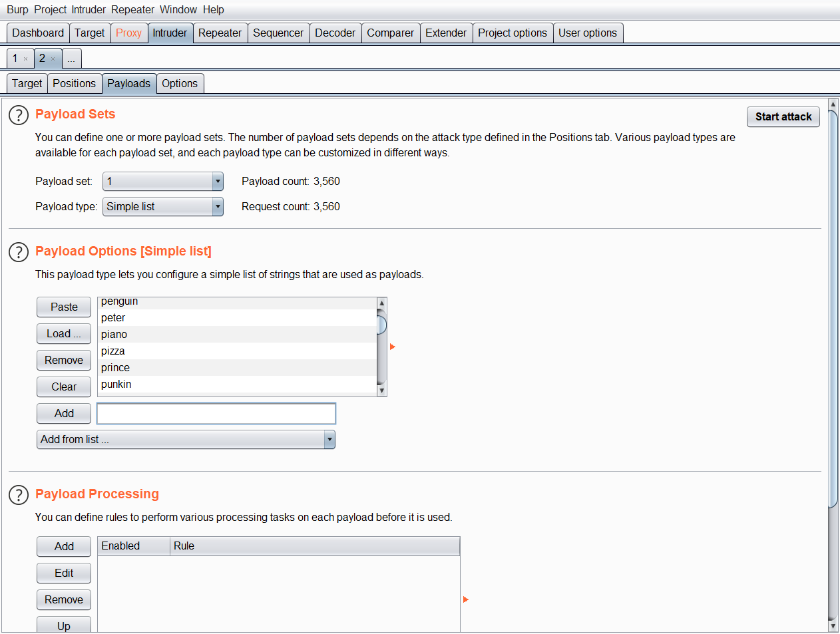Click the main panel vertical scrollbar thumb
The width and height of the screenshot is (840, 634).
pyautogui.click(x=833, y=309)
